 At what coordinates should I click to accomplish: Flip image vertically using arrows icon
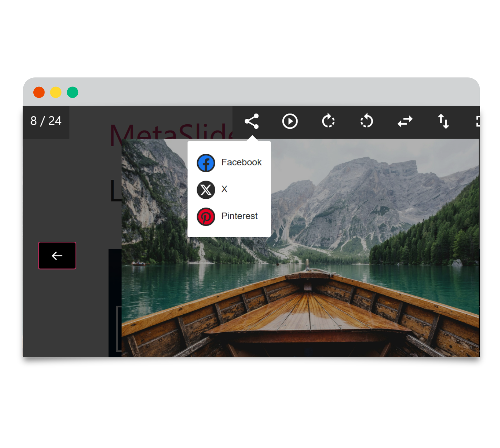click(x=443, y=121)
